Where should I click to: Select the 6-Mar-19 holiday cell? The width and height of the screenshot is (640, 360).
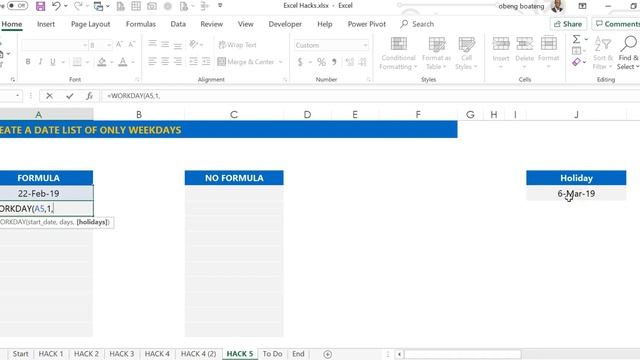576,193
